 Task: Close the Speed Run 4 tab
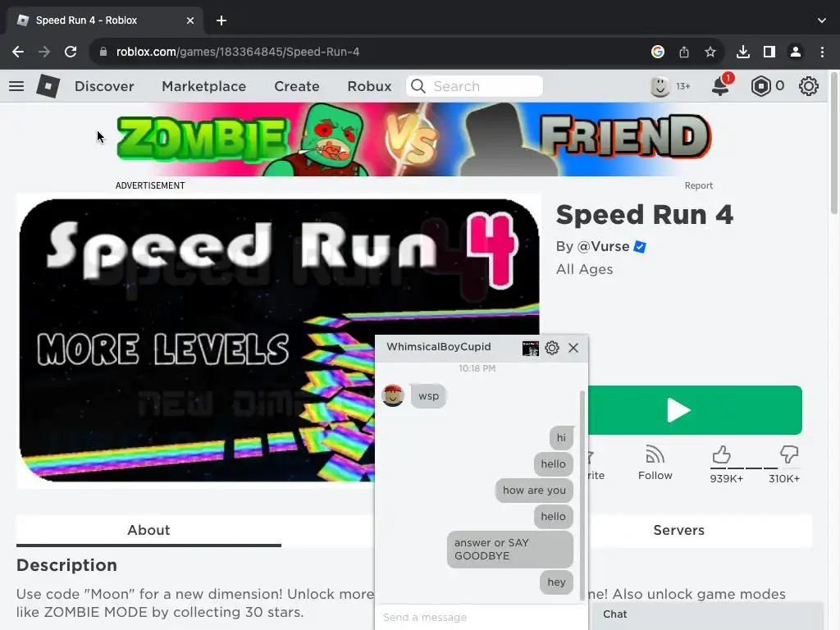pyautogui.click(x=190, y=21)
